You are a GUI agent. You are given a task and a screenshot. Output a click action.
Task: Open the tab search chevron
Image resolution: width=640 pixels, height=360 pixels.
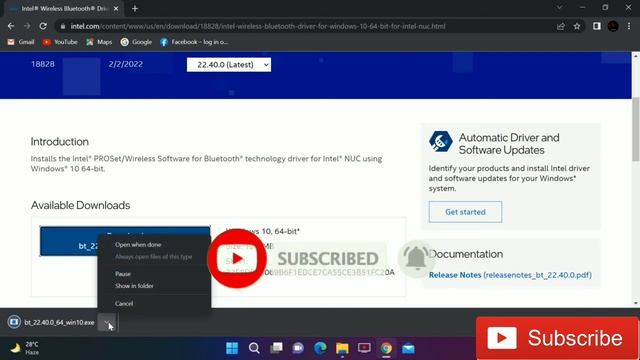560,7
